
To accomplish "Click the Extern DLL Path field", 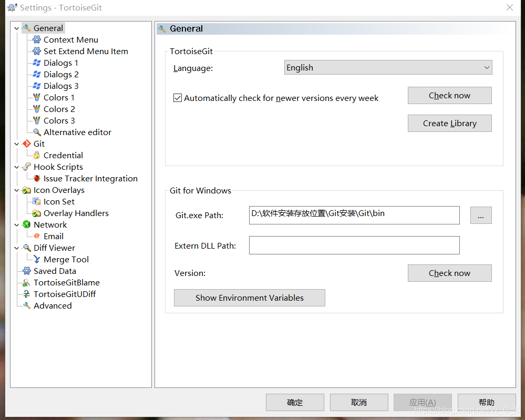I will coord(354,245).
